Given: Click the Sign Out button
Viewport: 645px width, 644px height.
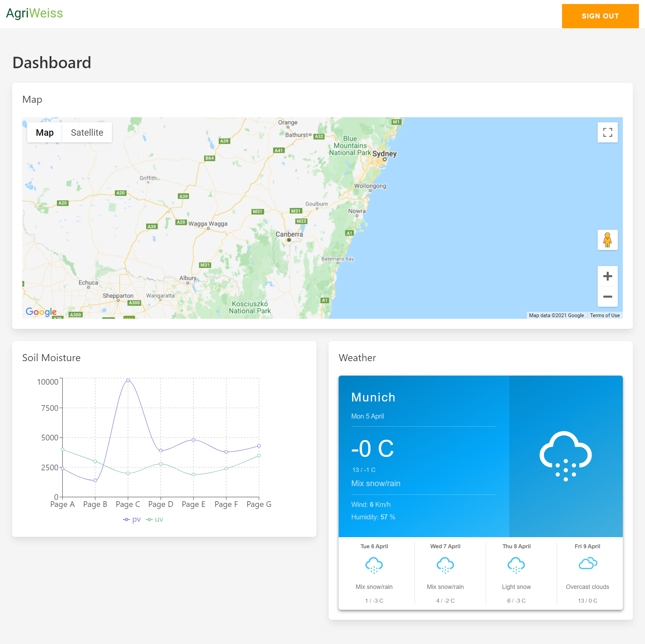Looking at the screenshot, I should (600, 16).
